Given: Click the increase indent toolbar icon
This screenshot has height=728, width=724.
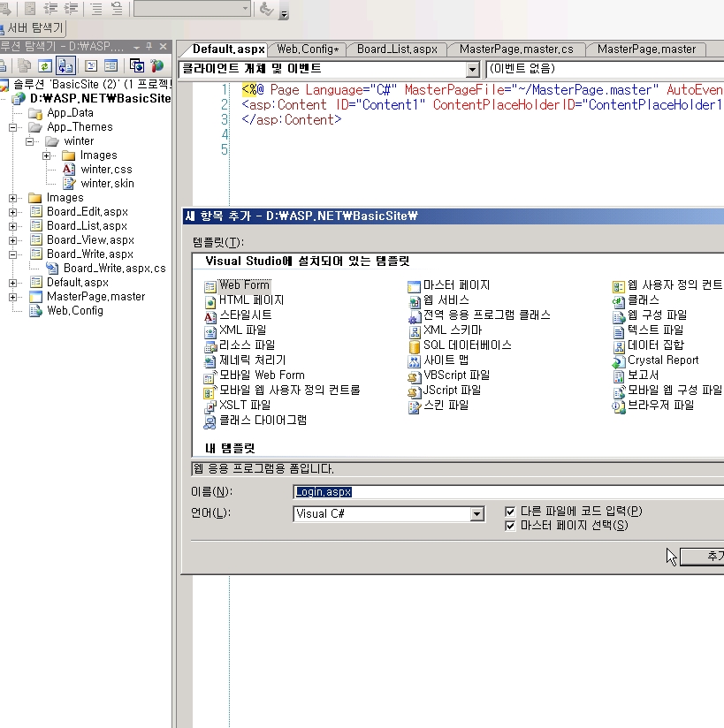Looking at the screenshot, I should coord(71,8).
